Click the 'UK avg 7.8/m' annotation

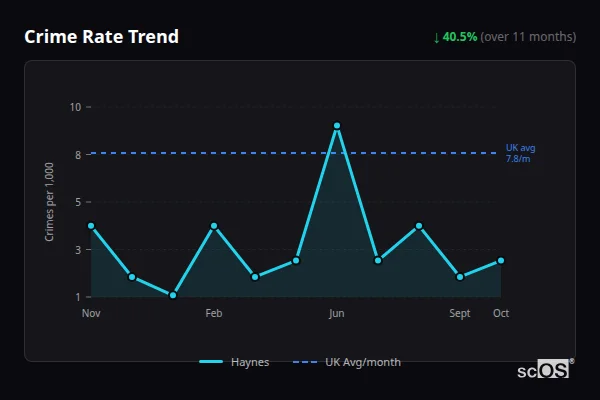(520, 153)
